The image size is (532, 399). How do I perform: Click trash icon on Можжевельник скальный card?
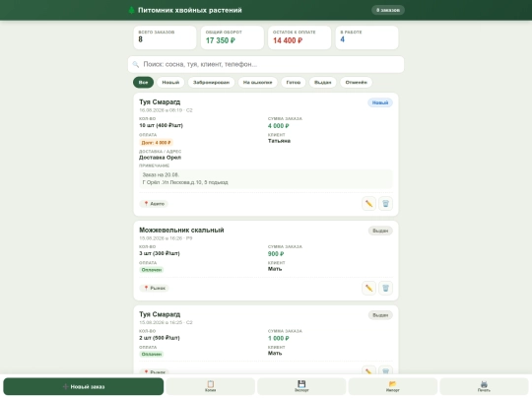[385, 288]
